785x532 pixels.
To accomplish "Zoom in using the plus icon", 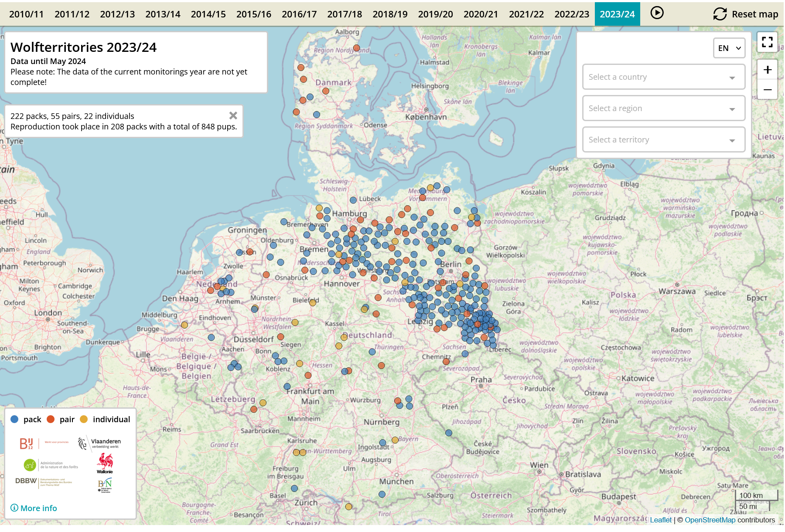I will 767,69.
